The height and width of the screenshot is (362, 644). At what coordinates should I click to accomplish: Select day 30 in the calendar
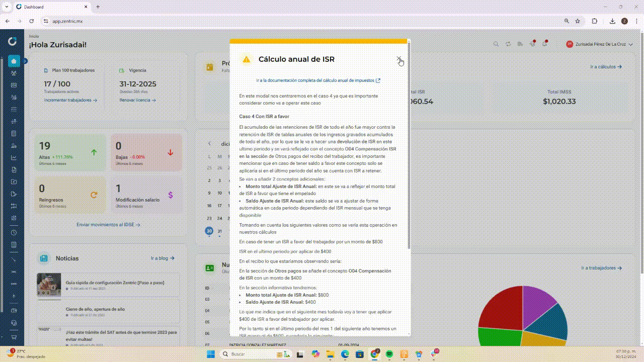coord(209,231)
